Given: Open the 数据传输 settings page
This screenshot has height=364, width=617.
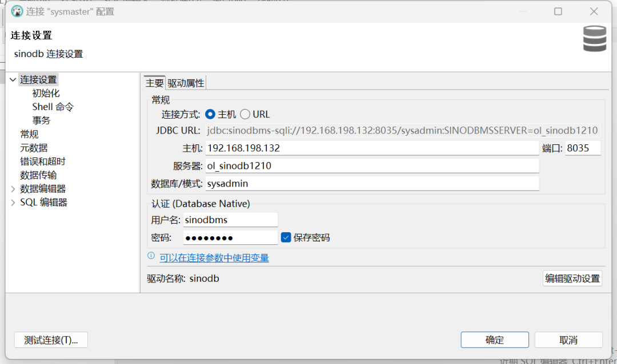Looking at the screenshot, I should 39,175.
